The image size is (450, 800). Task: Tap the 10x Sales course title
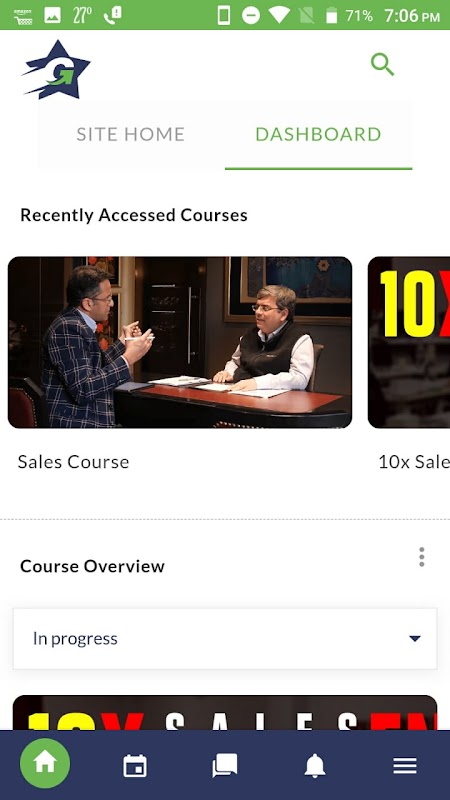(414, 462)
